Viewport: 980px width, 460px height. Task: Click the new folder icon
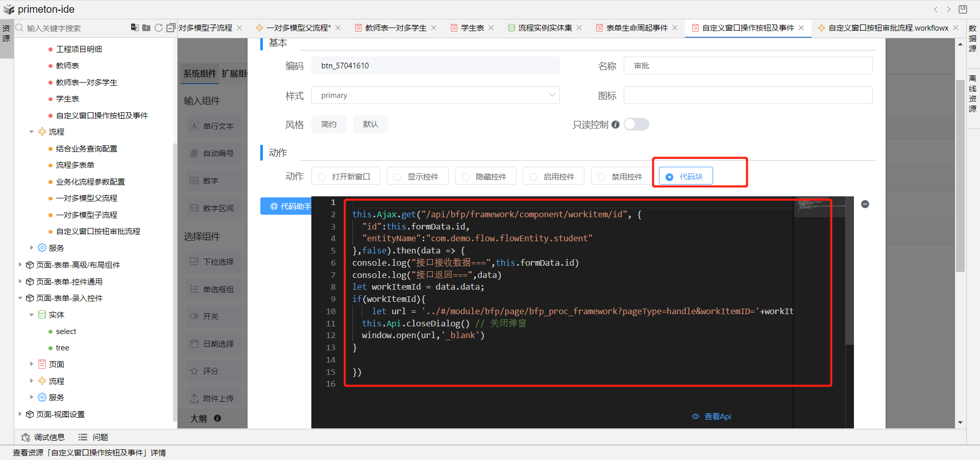pyautogui.click(x=146, y=28)
